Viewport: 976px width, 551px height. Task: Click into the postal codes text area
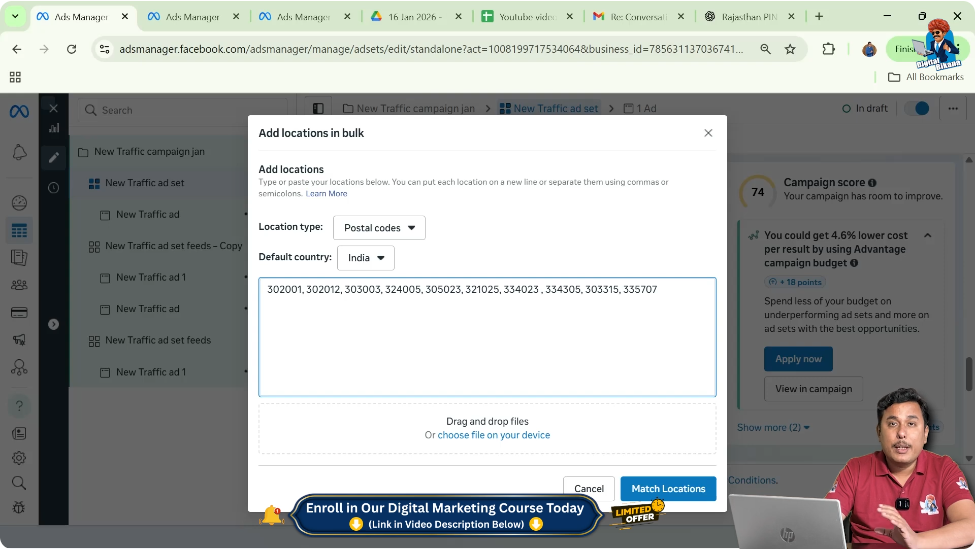click(487, 337)
